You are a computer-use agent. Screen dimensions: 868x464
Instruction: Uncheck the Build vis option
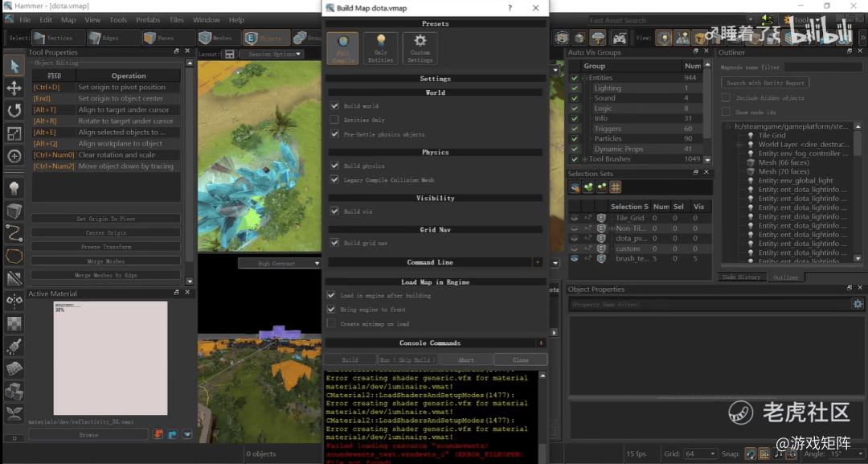point(334,211)
